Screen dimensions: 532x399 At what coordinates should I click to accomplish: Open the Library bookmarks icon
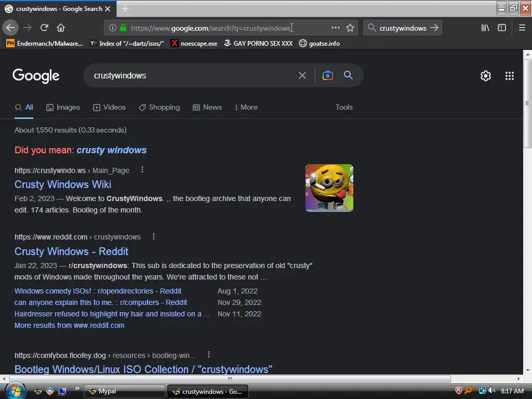pos(485,28)
